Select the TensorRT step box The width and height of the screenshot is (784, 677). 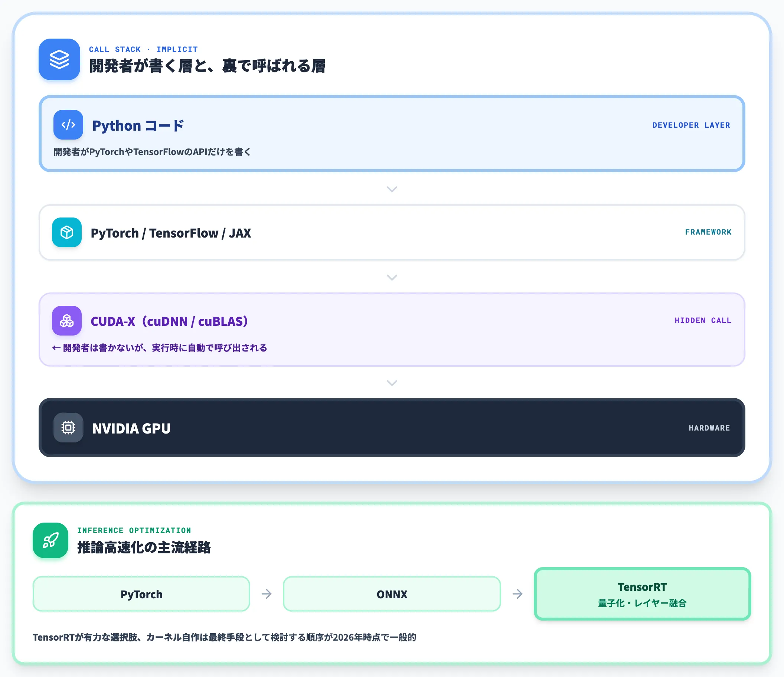[642, 594]
